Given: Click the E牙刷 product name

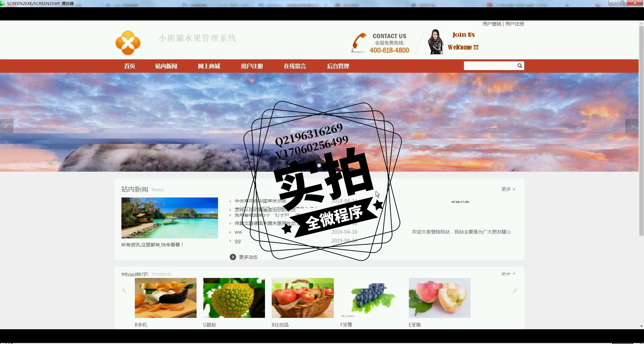Looking at the screenshot, I should click(x=415, y=325).
